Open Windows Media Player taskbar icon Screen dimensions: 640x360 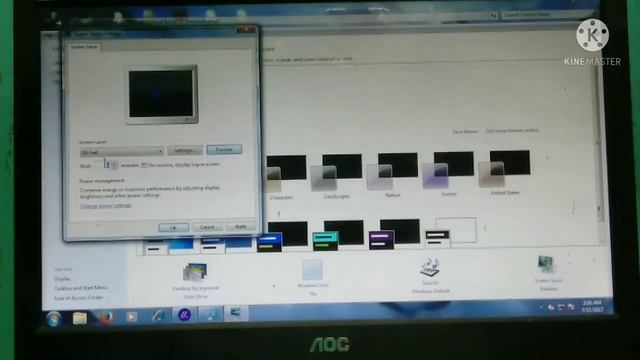131,316
